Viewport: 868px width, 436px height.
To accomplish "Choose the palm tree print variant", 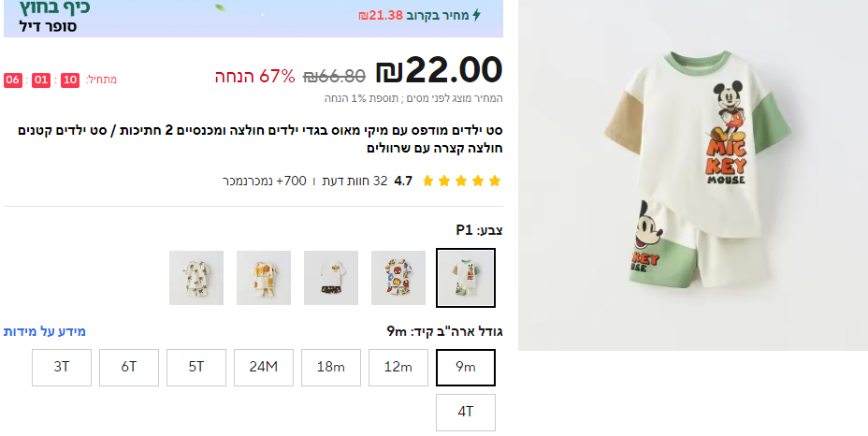I will [x=196, y=278].
